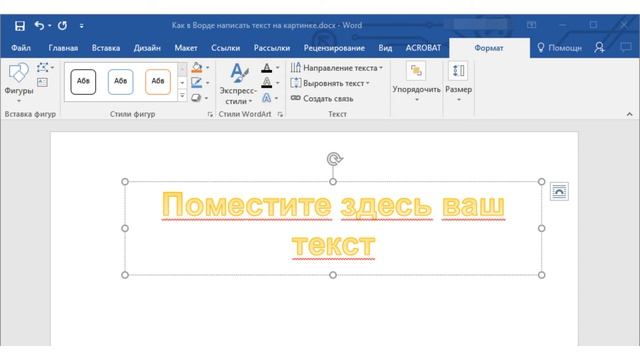Open the Shape Outline dropdown arrow

(x=207, y=83)
